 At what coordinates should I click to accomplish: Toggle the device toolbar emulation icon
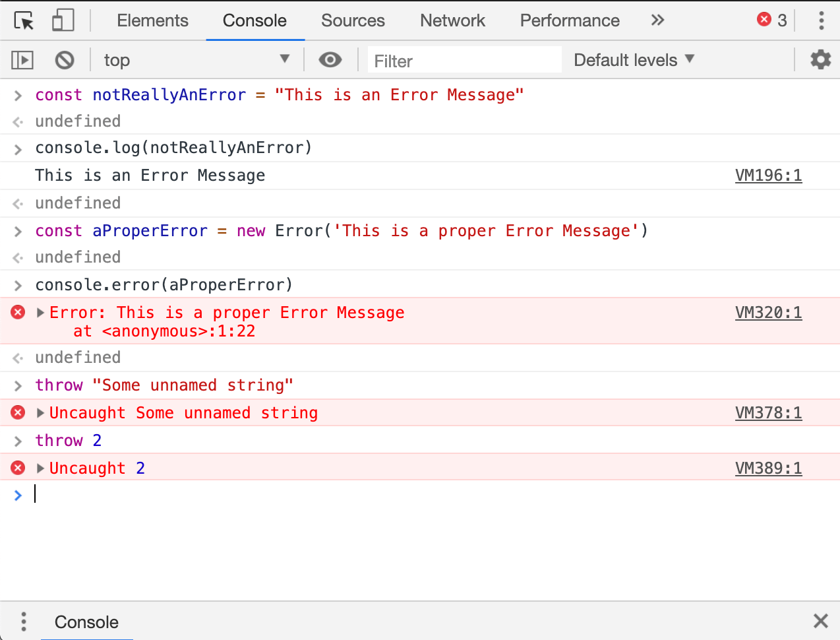pos(63,20)
